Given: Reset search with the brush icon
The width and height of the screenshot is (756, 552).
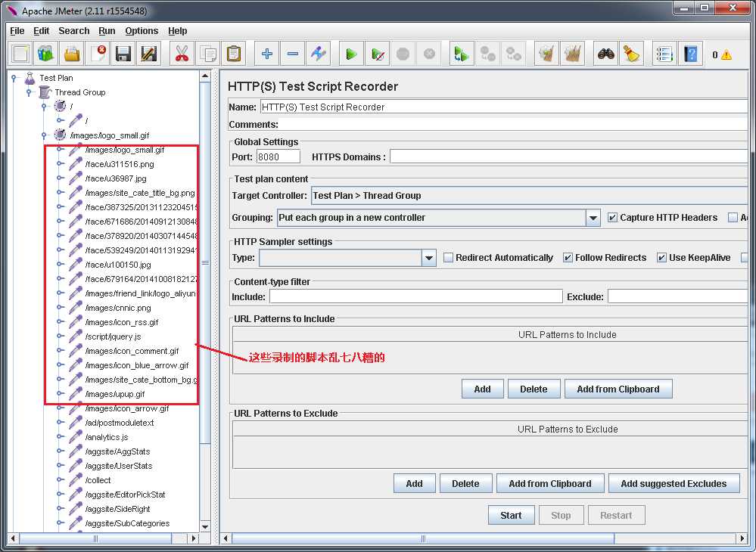Looking at the screenshot, I should coord(631,54).
